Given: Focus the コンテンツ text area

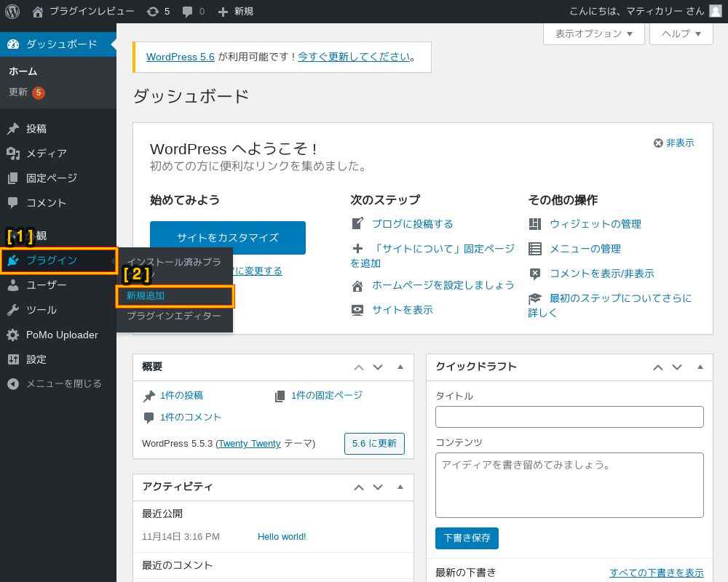Looking at the screenshot, I should tap(569, 485).
